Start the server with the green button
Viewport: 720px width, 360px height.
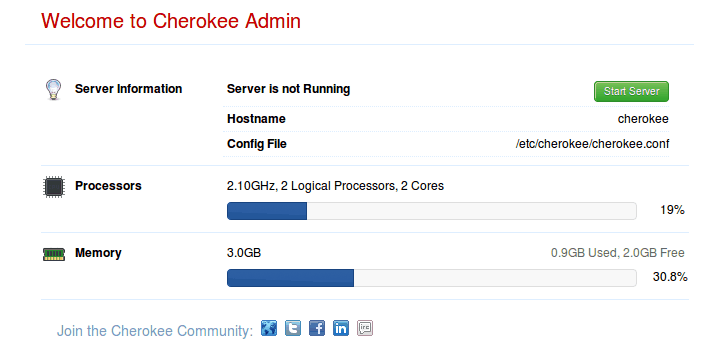pos(631,91)
